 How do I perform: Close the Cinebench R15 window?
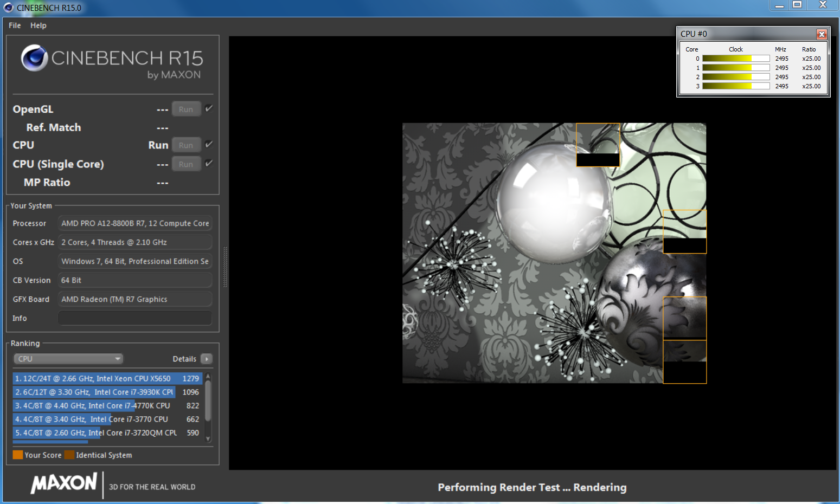point(823,5)
